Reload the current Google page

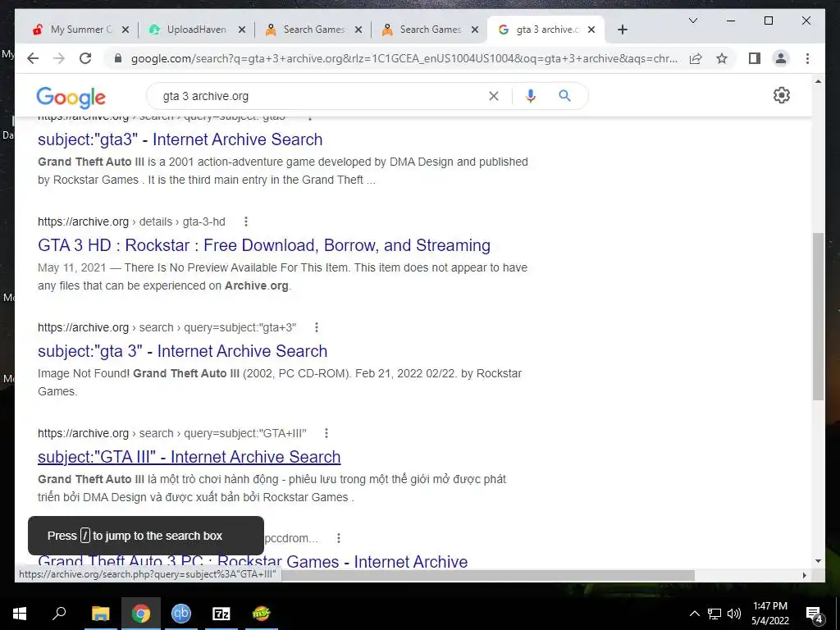pyautogui.click(x=85, y=58)
